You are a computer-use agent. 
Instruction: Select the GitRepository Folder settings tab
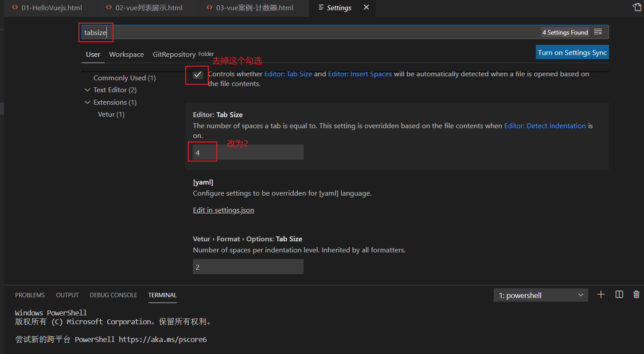(x=183, y=54)
